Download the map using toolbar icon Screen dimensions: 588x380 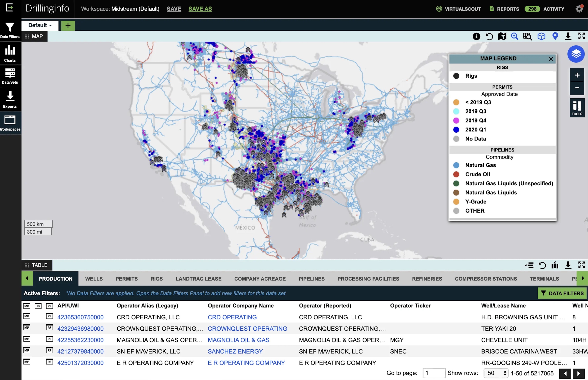pos(568,36)
